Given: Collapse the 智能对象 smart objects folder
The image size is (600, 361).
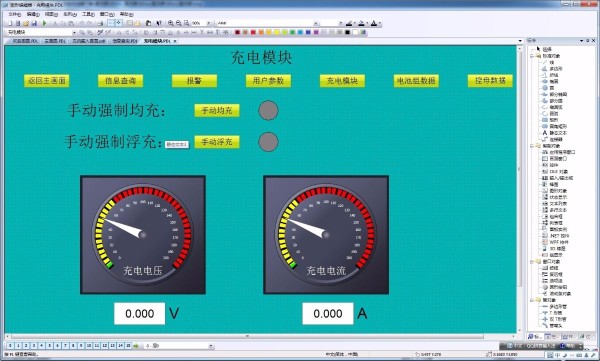Looking at the screenshot, I should coord(532,146).
